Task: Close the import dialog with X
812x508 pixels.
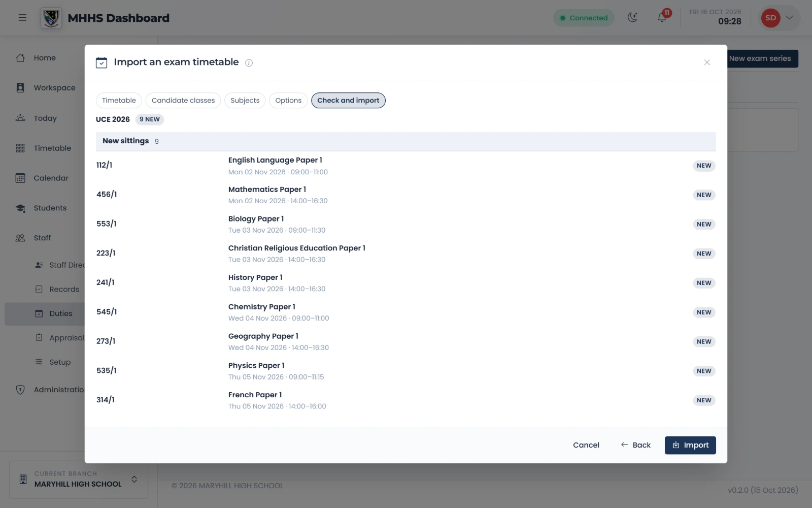Action: [707, 62]
